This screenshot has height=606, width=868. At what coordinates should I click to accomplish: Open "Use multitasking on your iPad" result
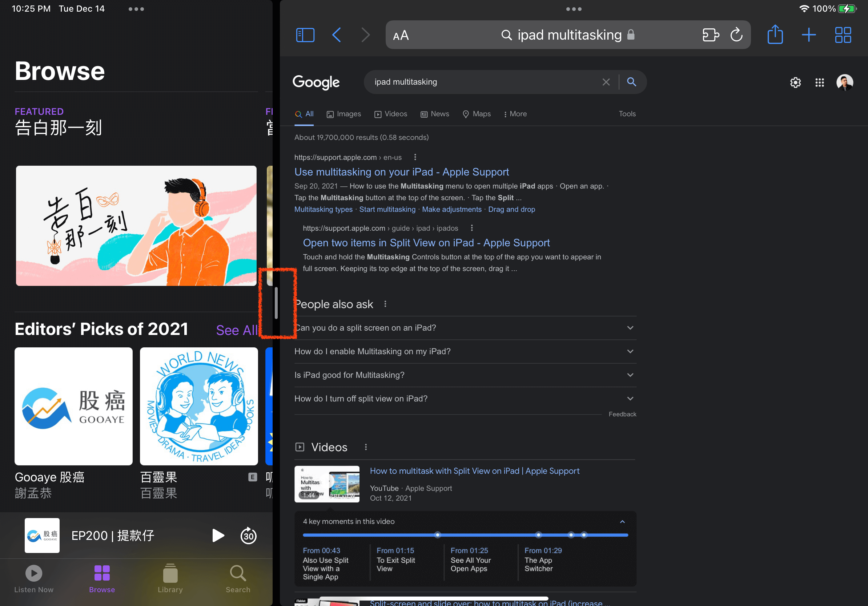coord(402,172)
